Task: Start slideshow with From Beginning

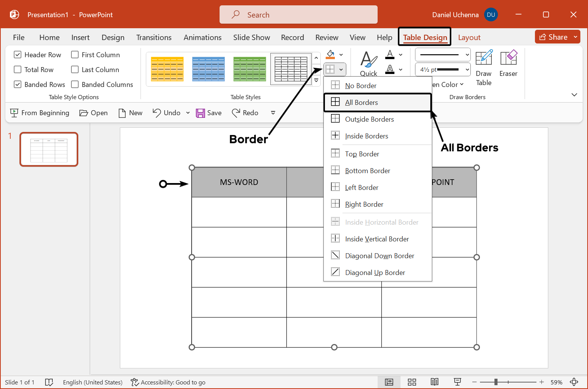Action: coord(40,113)
